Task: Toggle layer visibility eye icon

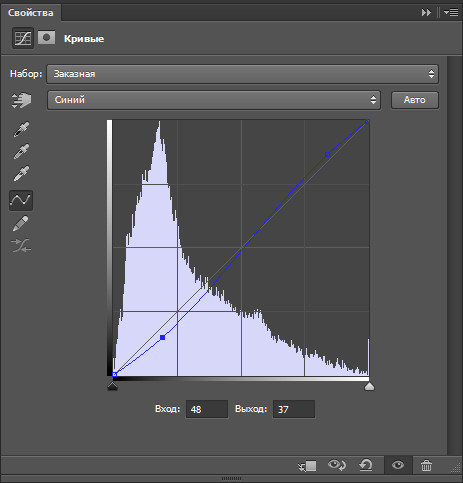Action: click(x=398, y=465)
